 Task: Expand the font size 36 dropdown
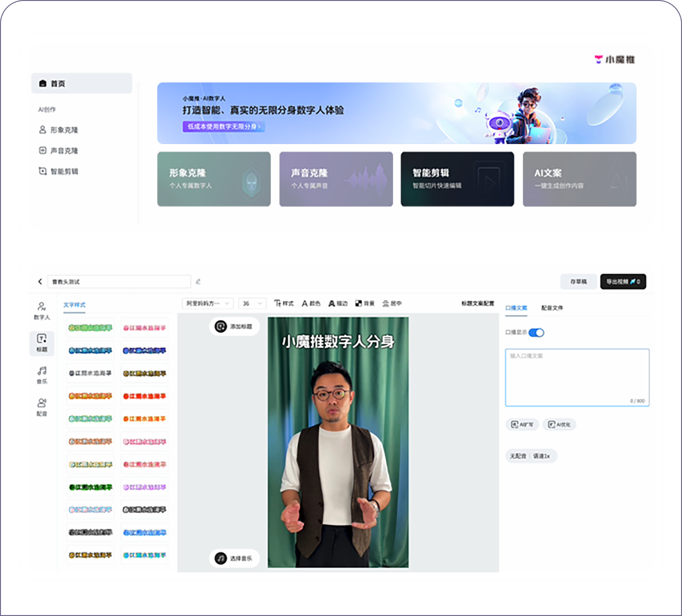point(252,303)
